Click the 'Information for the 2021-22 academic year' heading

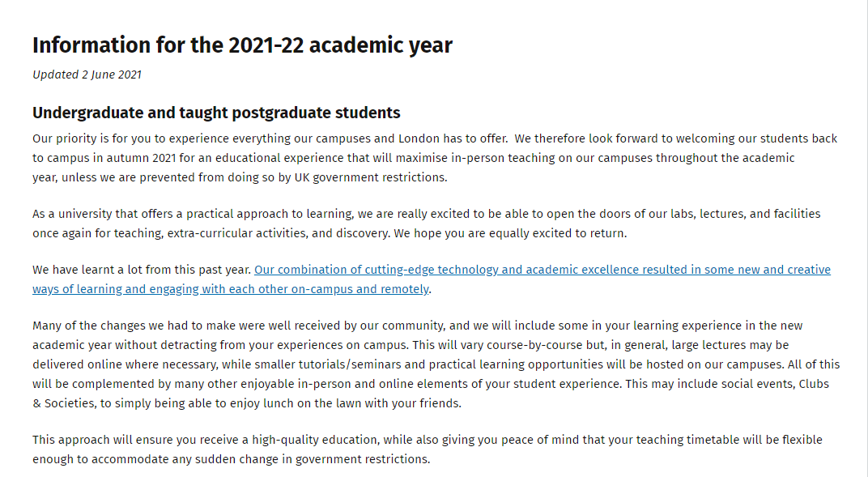[242, 45]
